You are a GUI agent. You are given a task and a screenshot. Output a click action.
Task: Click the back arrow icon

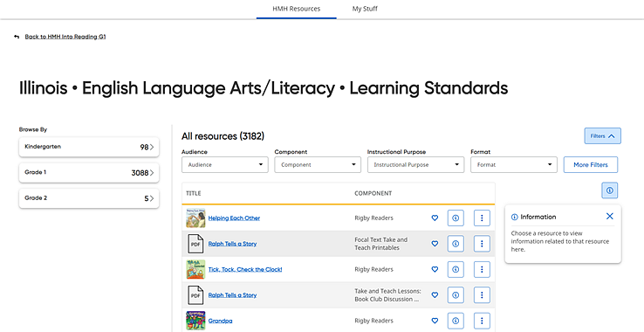(17, 37)
